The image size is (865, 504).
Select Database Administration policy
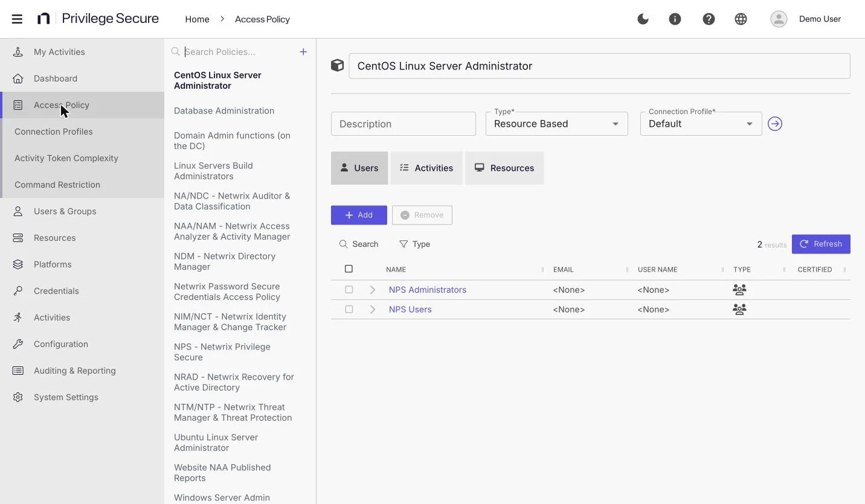(224, 111)
